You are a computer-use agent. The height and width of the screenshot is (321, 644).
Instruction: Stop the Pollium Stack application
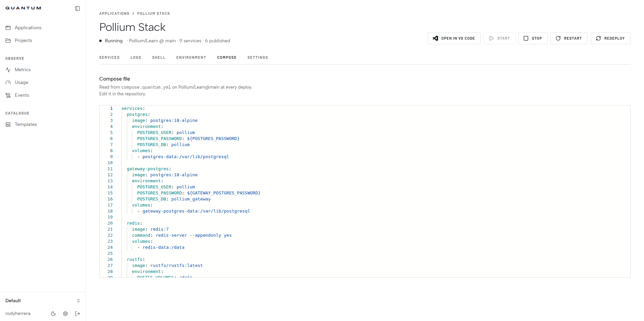click(533, 38)
